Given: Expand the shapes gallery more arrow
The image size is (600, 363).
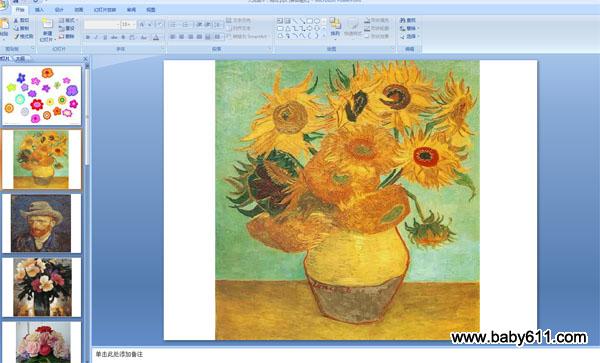Looking at the screenshot, I should pos(324,36).
